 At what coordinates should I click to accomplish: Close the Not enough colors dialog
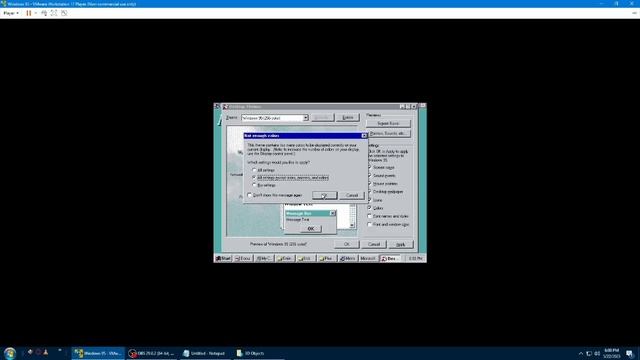click(x=364, y=136)
